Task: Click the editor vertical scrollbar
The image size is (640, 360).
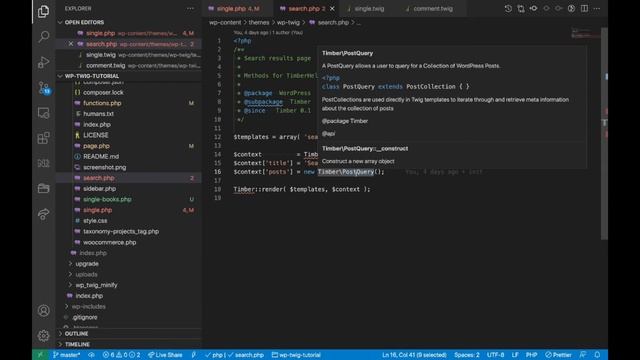Action: [604, 133]
